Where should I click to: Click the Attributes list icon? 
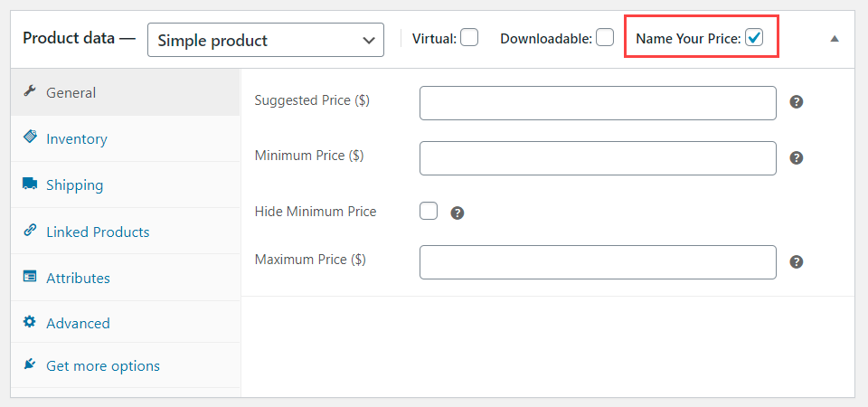pyautogui.click(x=30, y=277)
